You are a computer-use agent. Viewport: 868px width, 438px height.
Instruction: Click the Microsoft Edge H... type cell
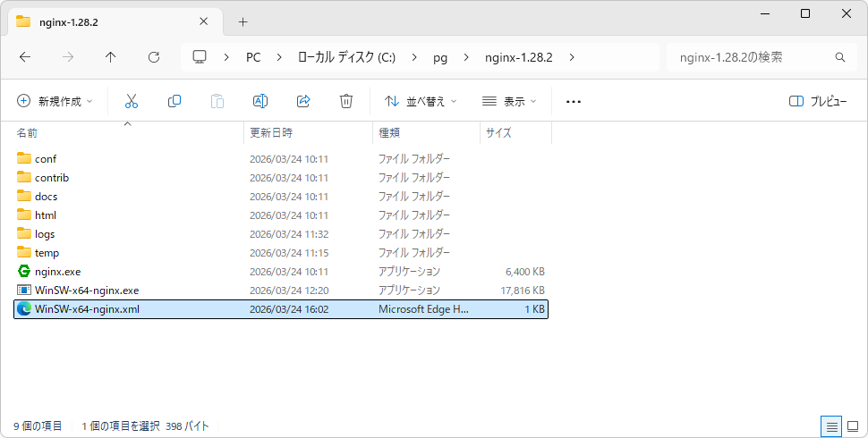(x=423, y=309)
